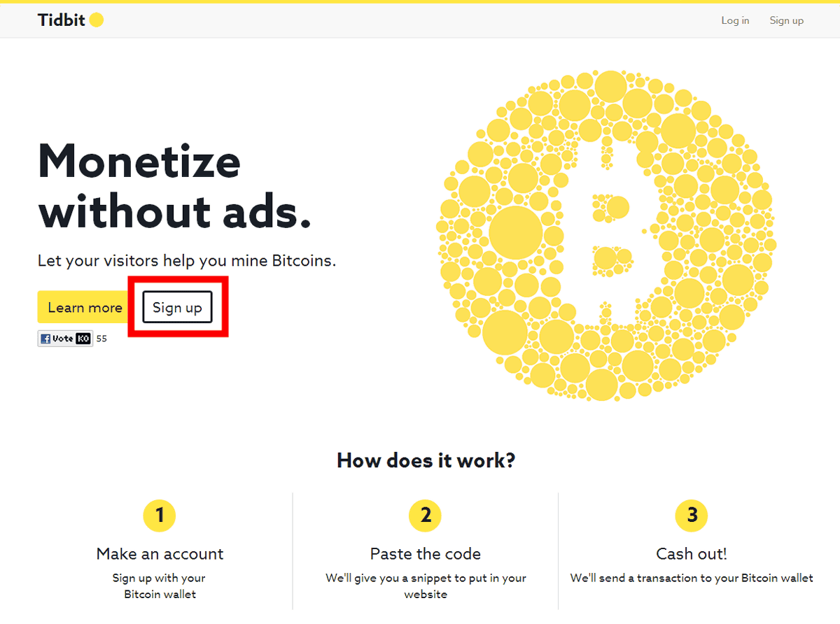The width and height of the screenshot is (840, 624).
Task: Click the Monetize without ads headline
Action: (x=174, y=186)
